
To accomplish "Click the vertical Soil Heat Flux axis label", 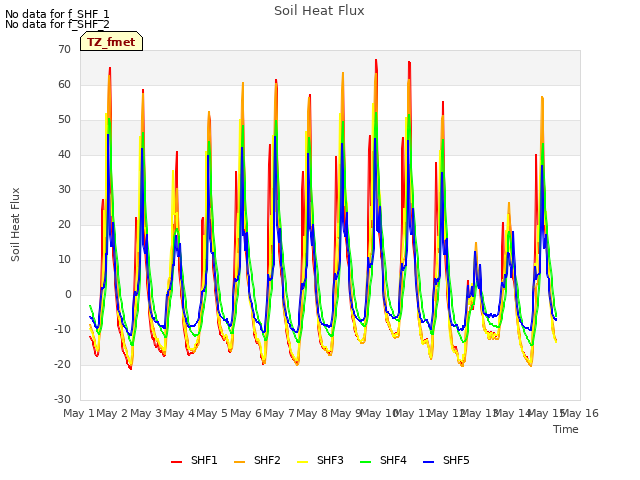I will (16, 224).
